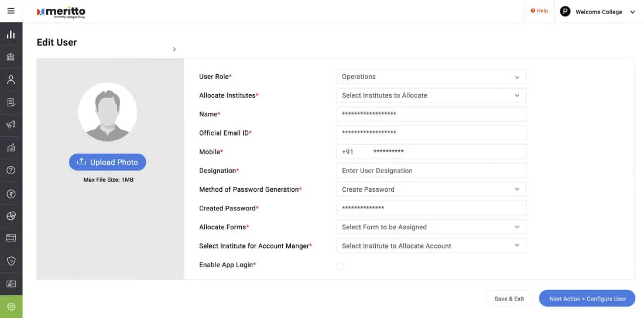Open the growth chart reports icon
This screenshot has width=644, height=318.
11,147
